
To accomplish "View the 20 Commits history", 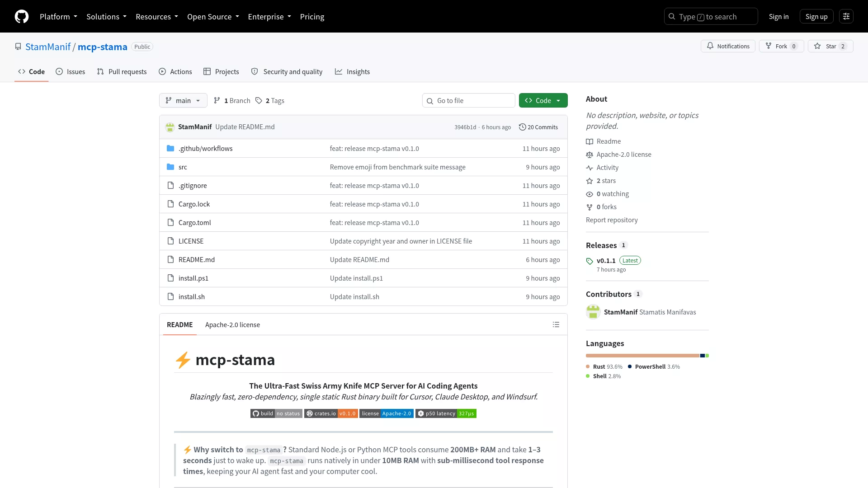I will click(x=538, y=127).
